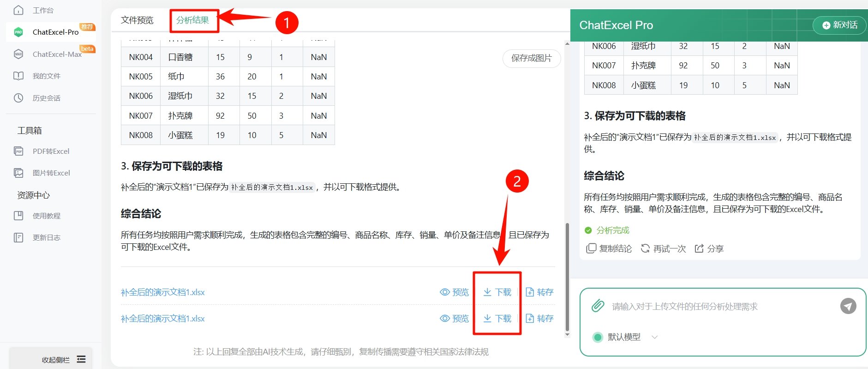Start a new chat with 新对话
Viewport: 868px width, 369px height.
(x=840, y=25)
